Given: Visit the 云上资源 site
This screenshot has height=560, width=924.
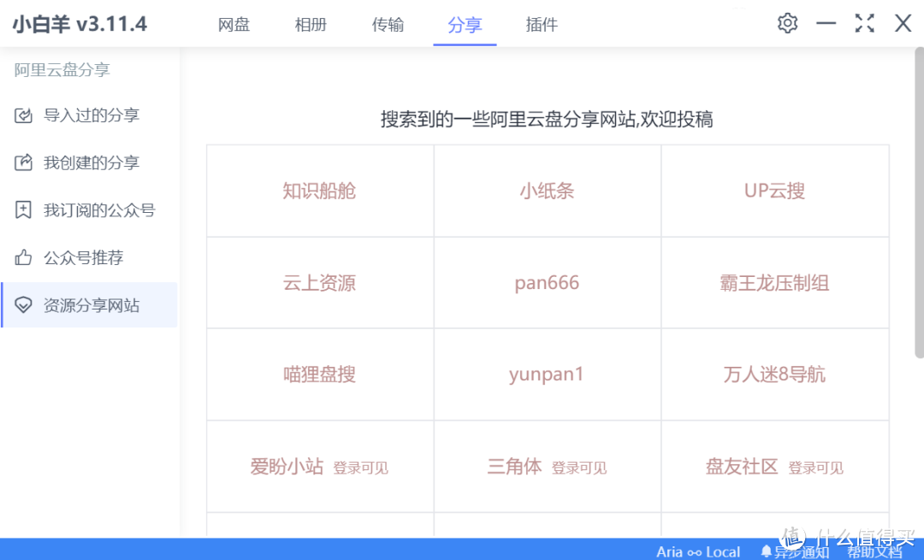Looking at the screenshot, I should point(319,283).
